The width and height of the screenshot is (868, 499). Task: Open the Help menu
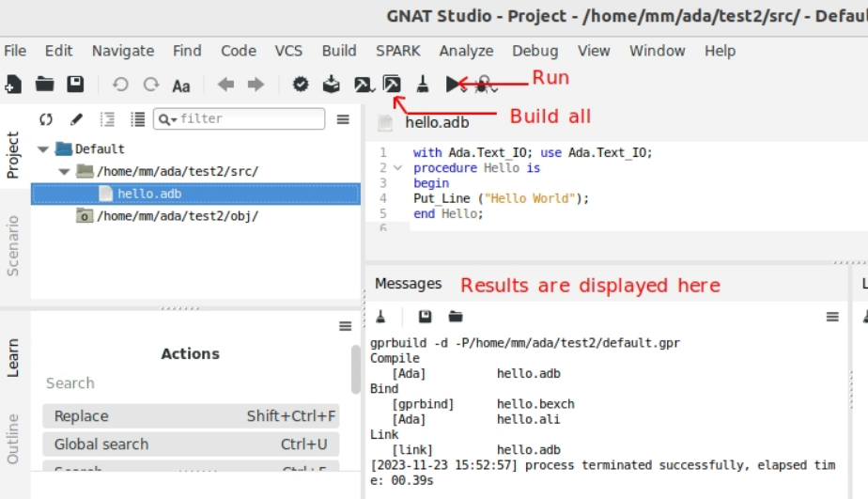(720, 51)
